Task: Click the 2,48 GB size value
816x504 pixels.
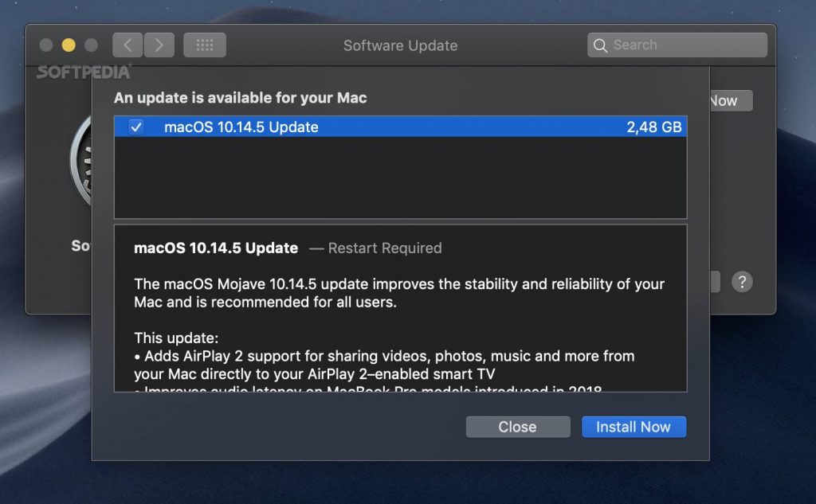Action: 654,127
